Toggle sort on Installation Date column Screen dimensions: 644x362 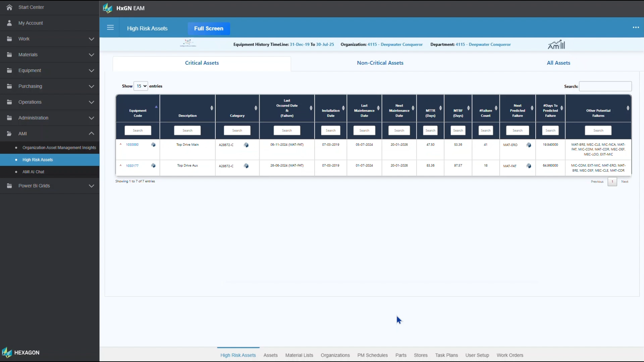click(343, 108)
